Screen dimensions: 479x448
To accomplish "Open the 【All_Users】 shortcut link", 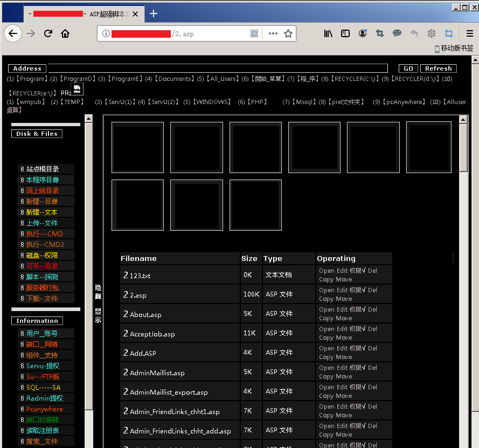I will tap(223, 79).
